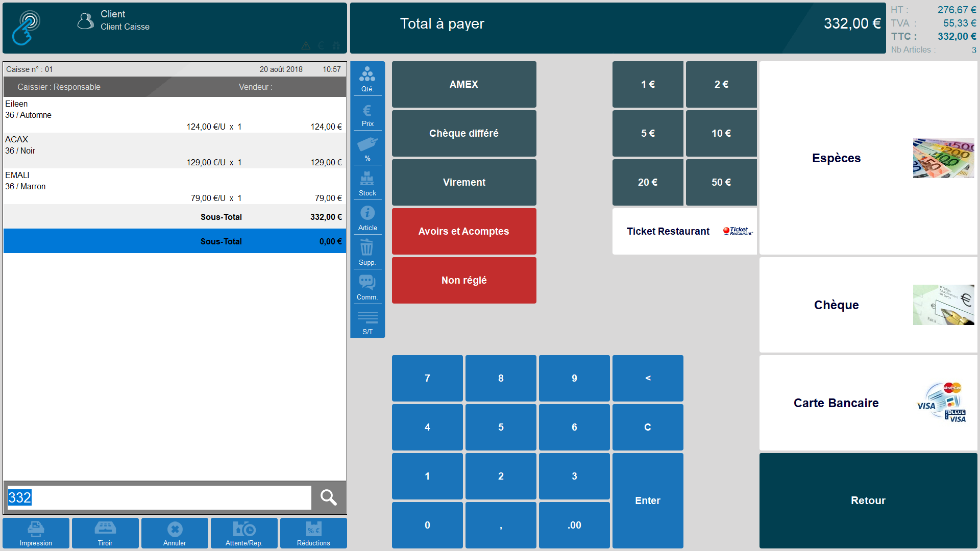Viewport: 980px width, 551px height.
Task: Select the EMALI 36 / Marron line
Action: (175, 186)
